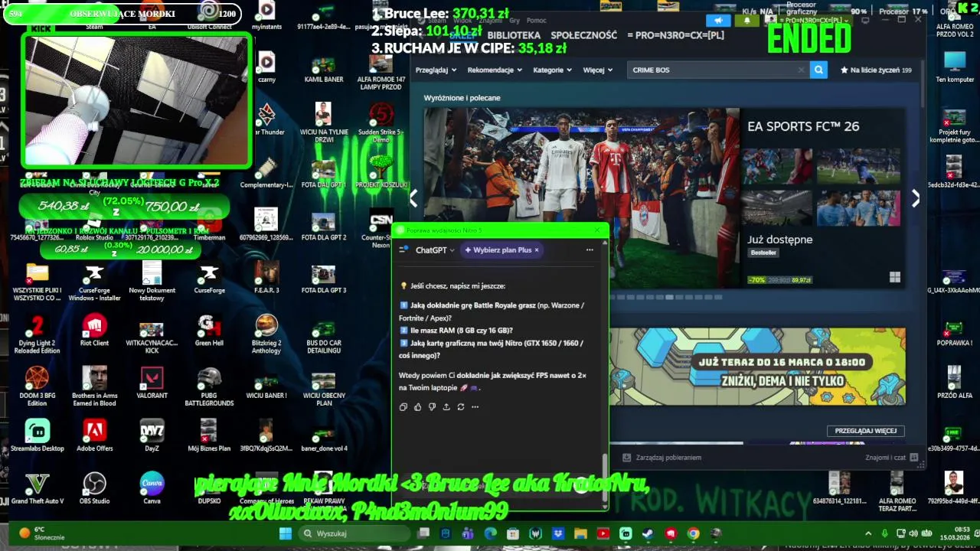Dismiss the Wybierz plan Plus chip
The height and width of the screenshot is (551, 980).
tap(537, 249)
